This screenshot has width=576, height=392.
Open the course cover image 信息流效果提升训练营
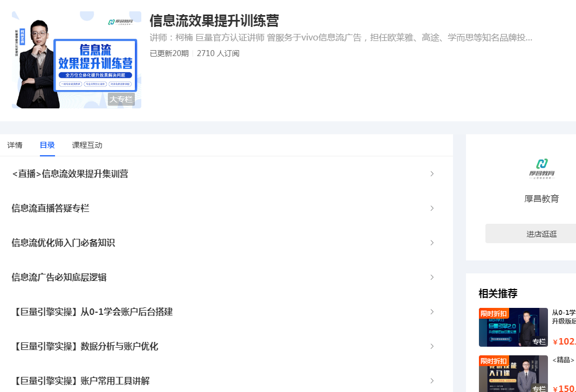pyautogui.click(x=77, y=59)
